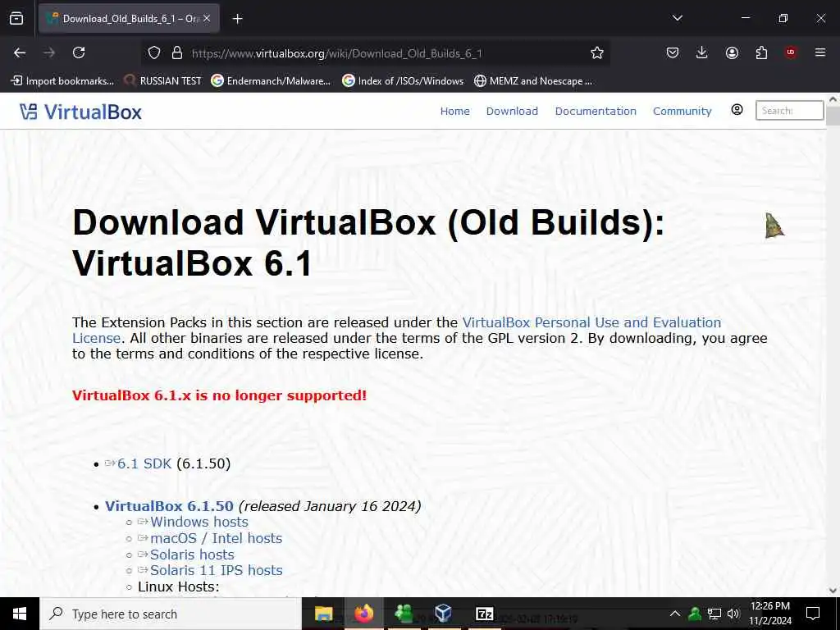Open the extensions puzzle-piece icon
The height and width of the screenshot is (630, 840).
point(761,52)
